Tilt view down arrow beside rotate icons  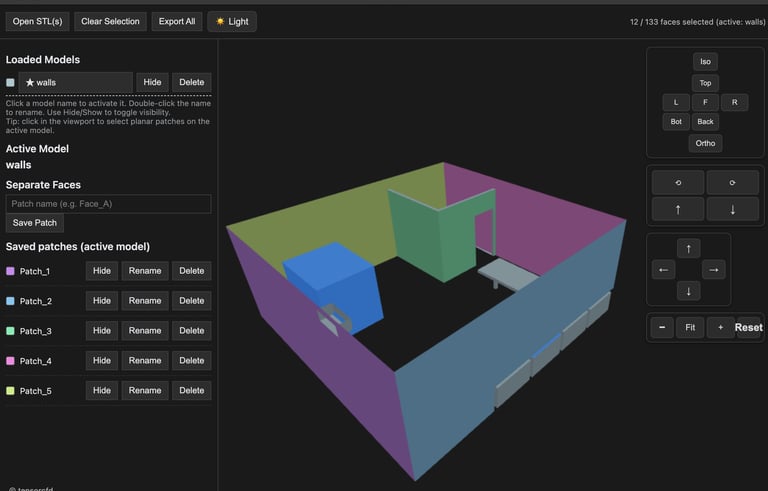(x=732, y=210)
